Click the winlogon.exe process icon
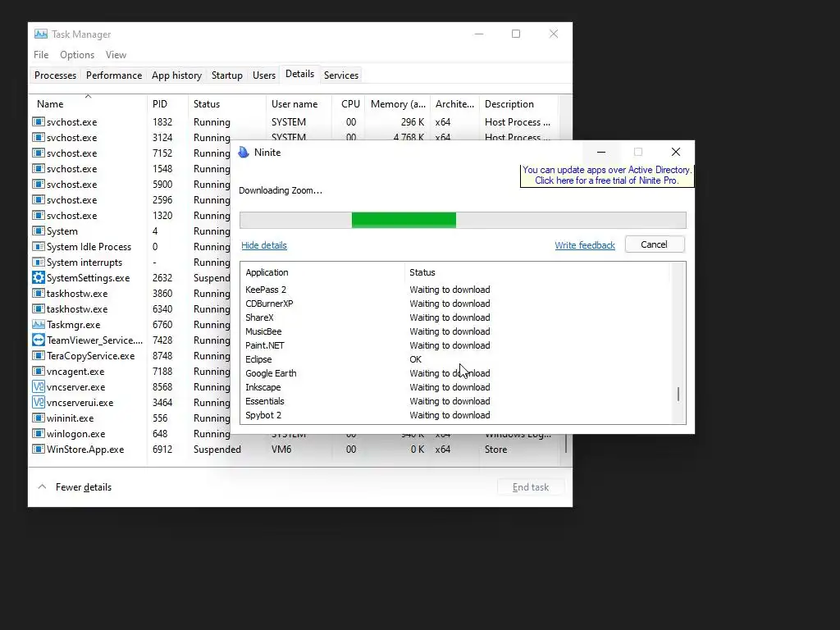840x630 pixels. (x=39, y=433)
